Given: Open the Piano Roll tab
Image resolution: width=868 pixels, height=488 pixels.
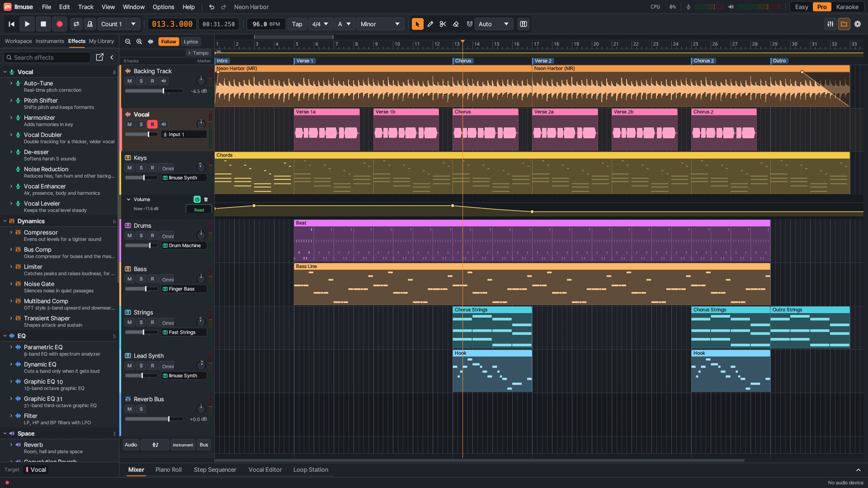Looking at the screenshot, I should (169, 470).
